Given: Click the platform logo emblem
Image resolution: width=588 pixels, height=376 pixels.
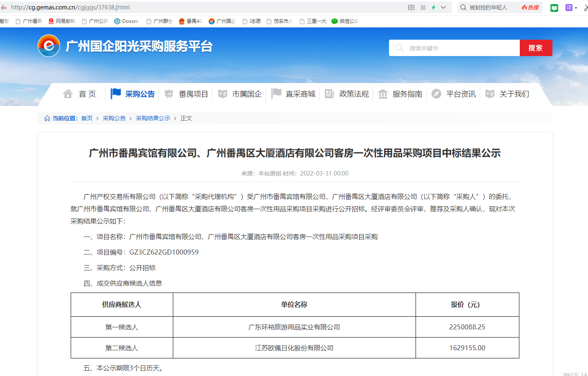Looking at the screenshot, I should 49,46.
